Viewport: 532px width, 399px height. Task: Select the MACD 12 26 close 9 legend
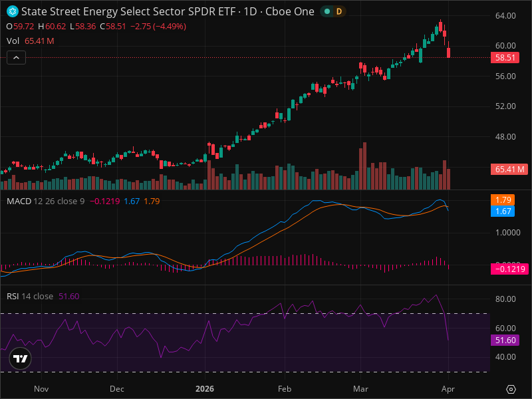click(45, 201)
